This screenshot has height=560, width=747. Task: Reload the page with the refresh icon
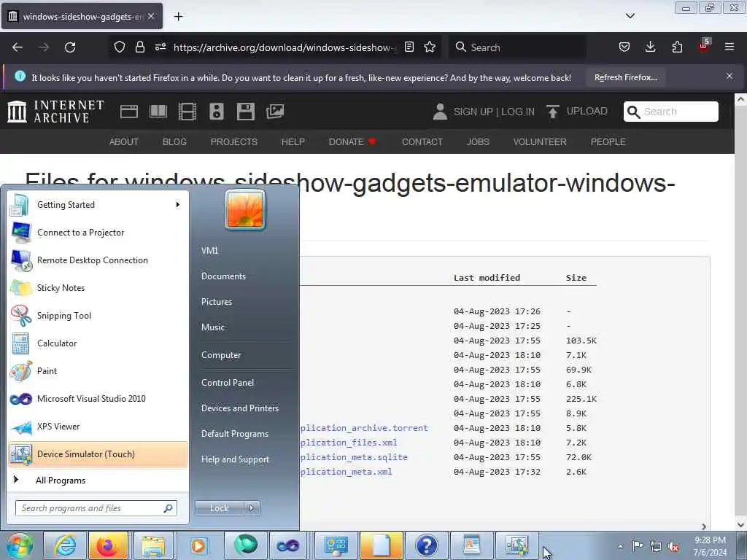click(x=70, y=47)
